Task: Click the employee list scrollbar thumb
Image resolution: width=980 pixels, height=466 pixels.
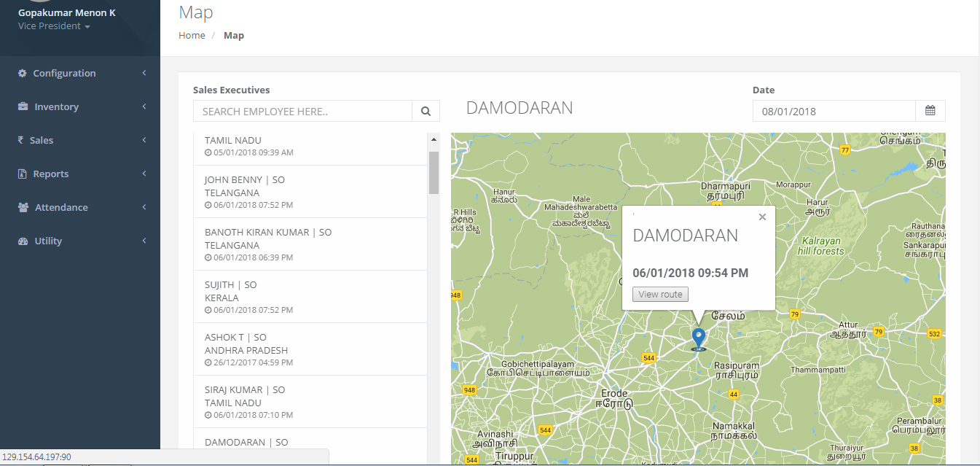Action: pos(434,172)
